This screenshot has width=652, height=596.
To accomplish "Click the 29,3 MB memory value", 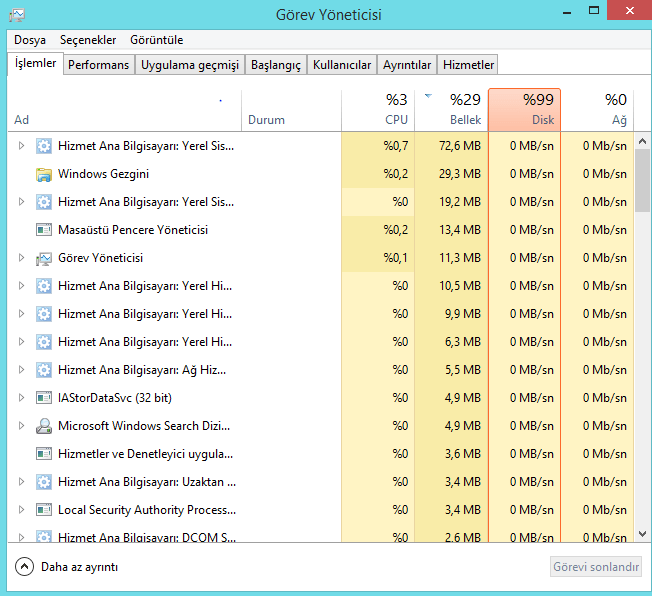I will click(x=460, y=174).
